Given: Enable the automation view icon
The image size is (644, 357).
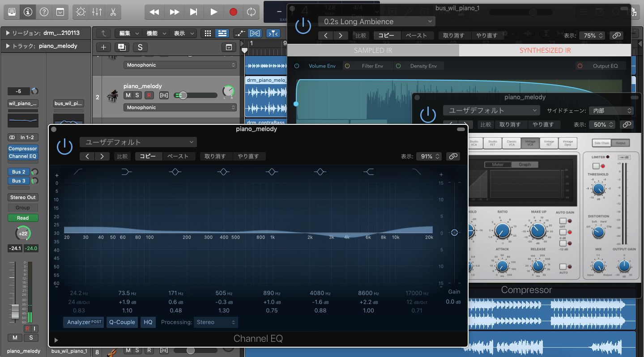Looking at the screenshot, I should tap(240, 33).
